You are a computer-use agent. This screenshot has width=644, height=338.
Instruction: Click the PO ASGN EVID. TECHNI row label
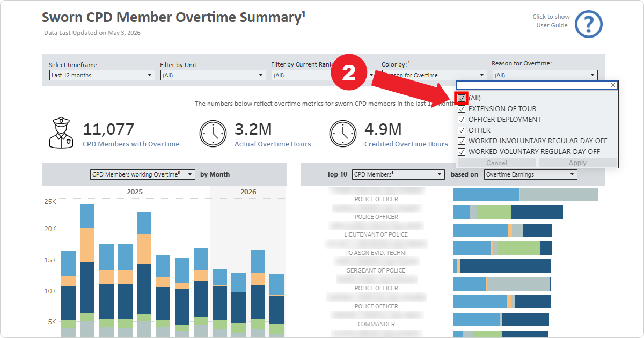376,253
